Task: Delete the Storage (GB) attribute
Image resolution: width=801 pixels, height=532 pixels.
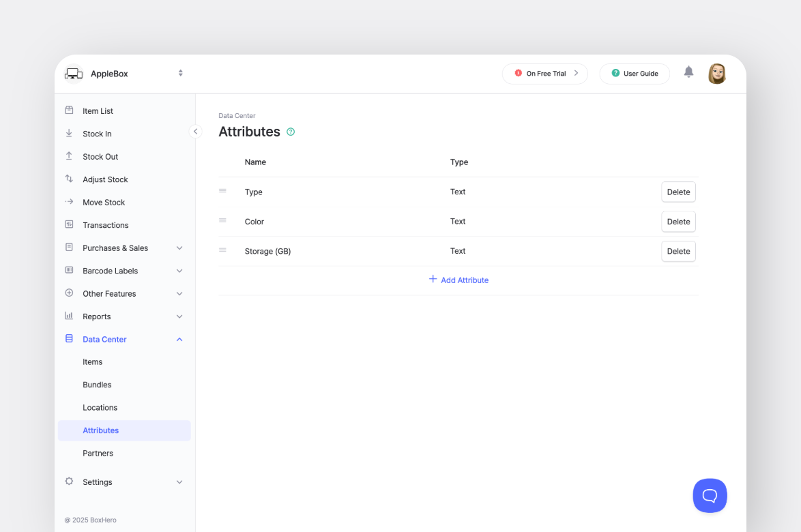Action: tap(678, 251)
